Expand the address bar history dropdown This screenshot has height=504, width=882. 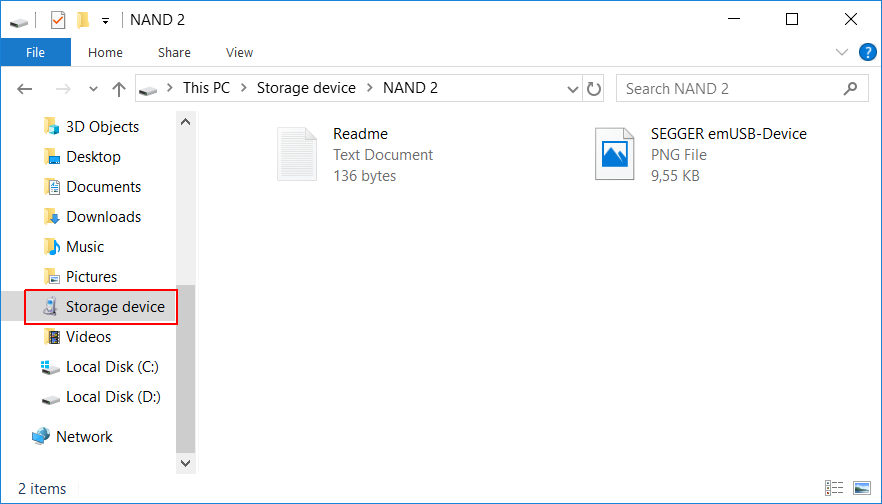pyautogui.click(x=574, y=88)
